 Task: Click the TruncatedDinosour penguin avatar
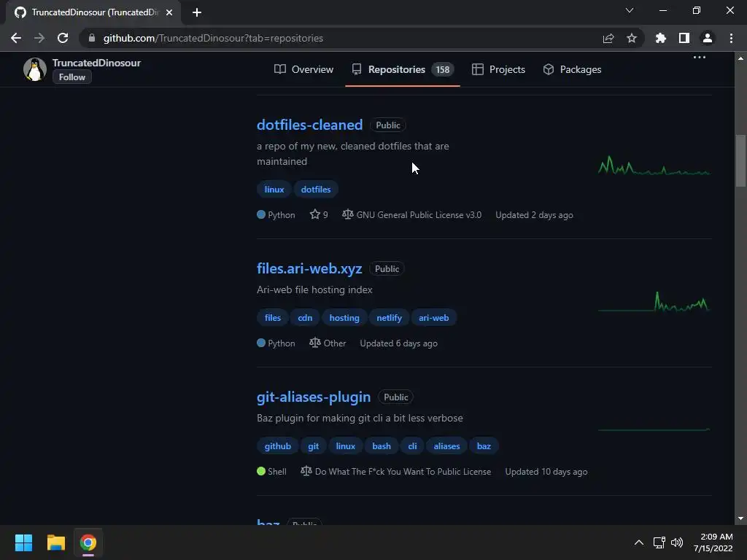click(35, 69)
